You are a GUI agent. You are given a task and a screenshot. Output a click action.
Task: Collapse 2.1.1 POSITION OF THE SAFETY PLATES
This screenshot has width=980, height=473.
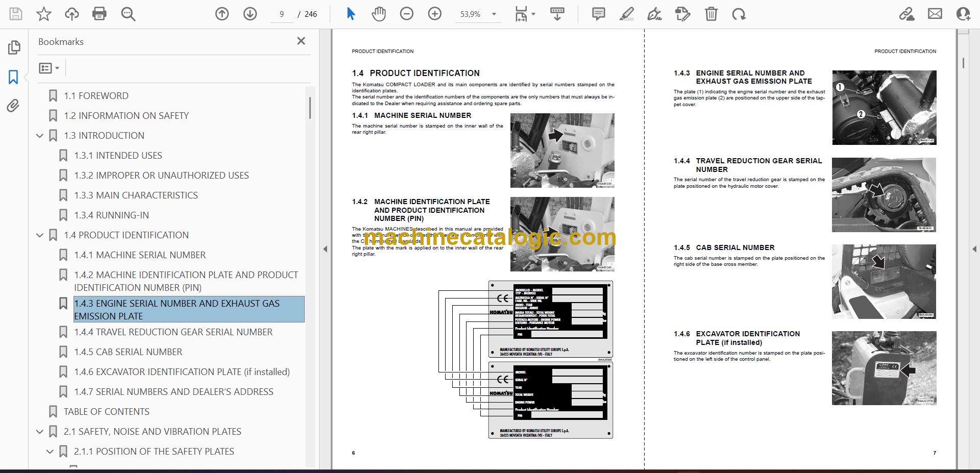(50, 452)
